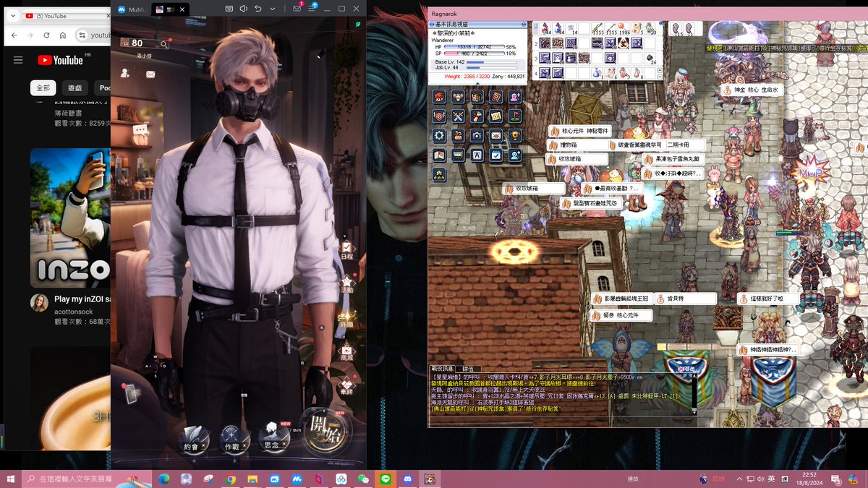
Task: Switch to Ragnarok 戰役訊息 chat tab
Action: tap(443, 369)
